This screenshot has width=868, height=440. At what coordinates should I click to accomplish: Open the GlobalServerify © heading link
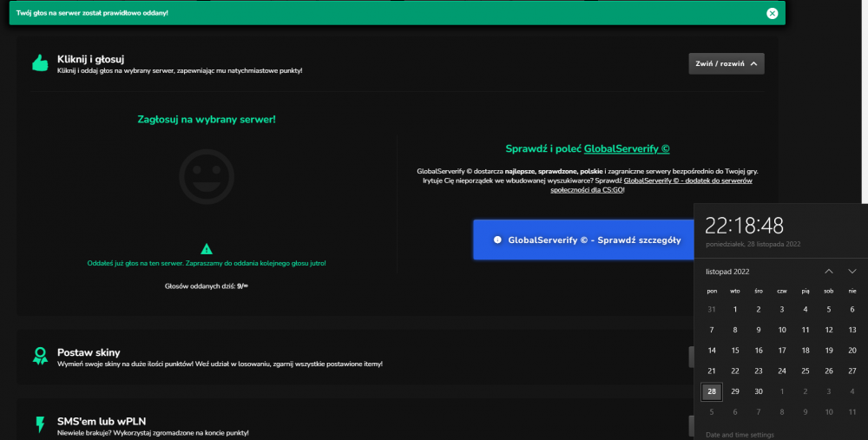(x=627, y=148)
